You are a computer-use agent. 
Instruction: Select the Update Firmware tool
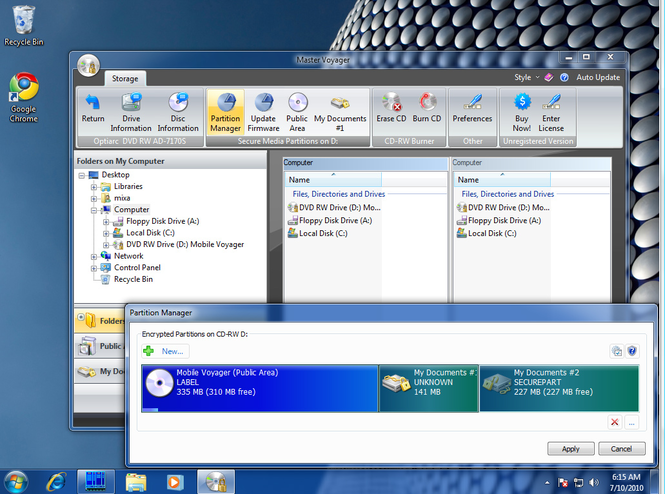[263, 112]
